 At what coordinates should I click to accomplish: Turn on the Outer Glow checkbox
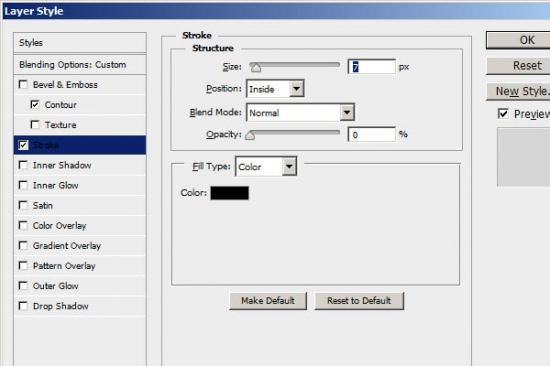[x=23, y=286]
